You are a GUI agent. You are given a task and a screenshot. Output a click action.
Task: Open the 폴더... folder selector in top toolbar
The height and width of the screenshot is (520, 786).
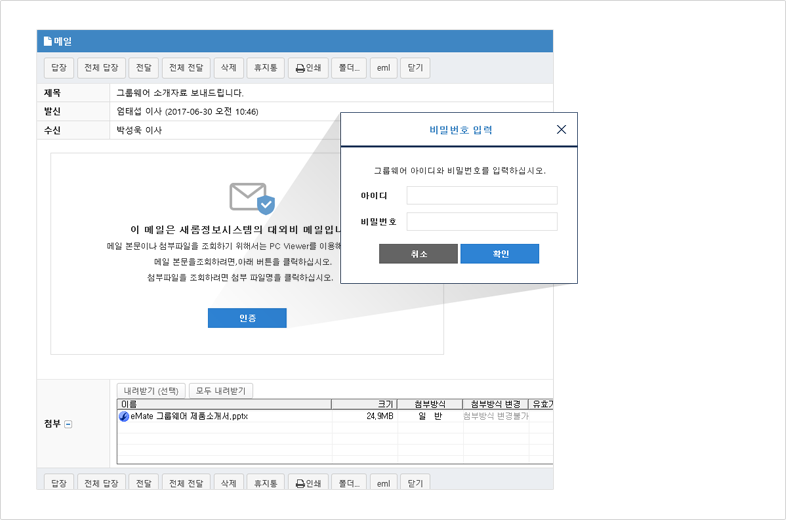tap(346, 68)
